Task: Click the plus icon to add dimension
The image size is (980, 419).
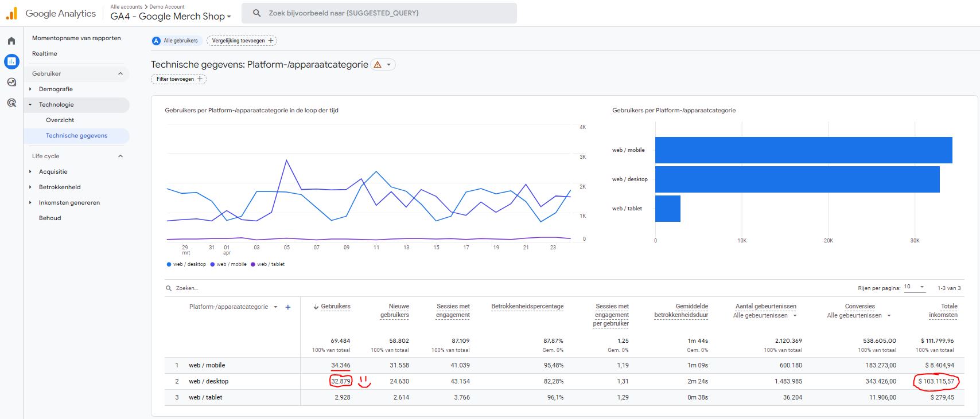Action: point(288,307)
